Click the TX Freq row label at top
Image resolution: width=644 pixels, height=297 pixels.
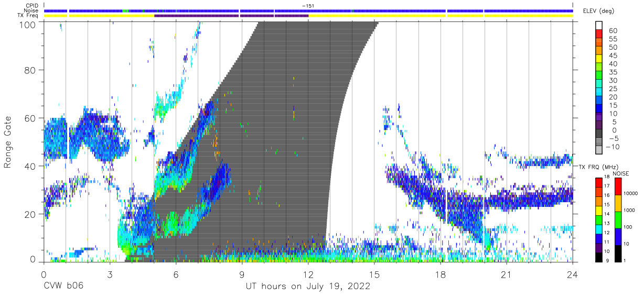29,16
